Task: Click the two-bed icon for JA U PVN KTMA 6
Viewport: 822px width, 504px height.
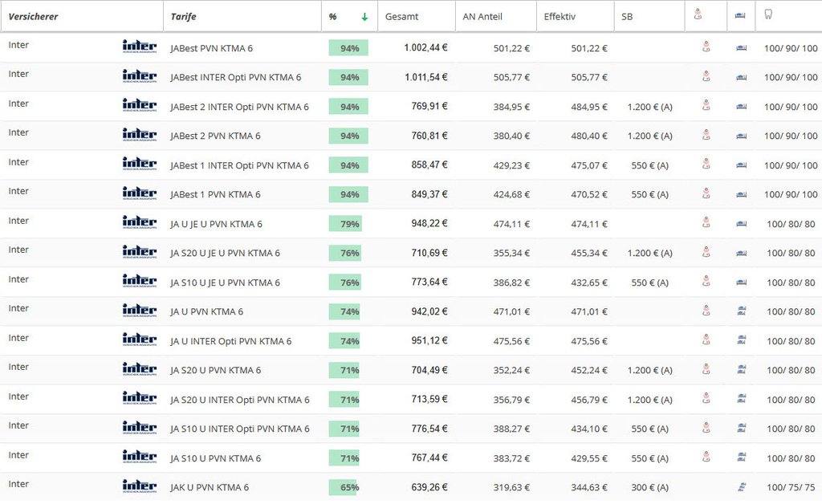Action: tap(741, 311)
